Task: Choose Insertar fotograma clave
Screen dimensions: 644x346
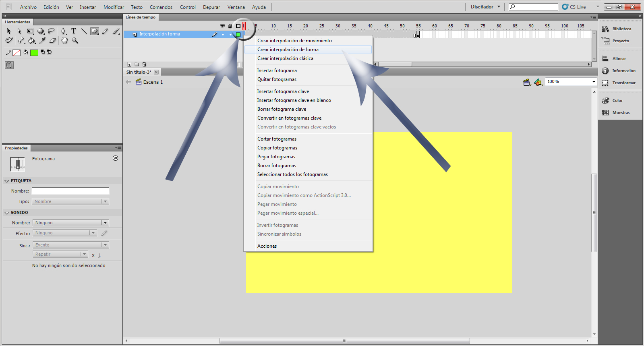Action: [x=308, y=91]
